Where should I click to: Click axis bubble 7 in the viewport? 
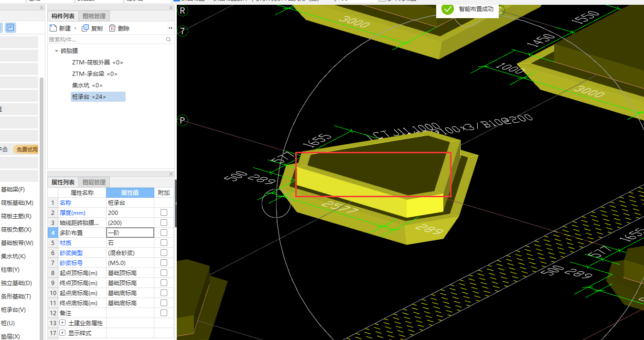(x=182, y=31)
